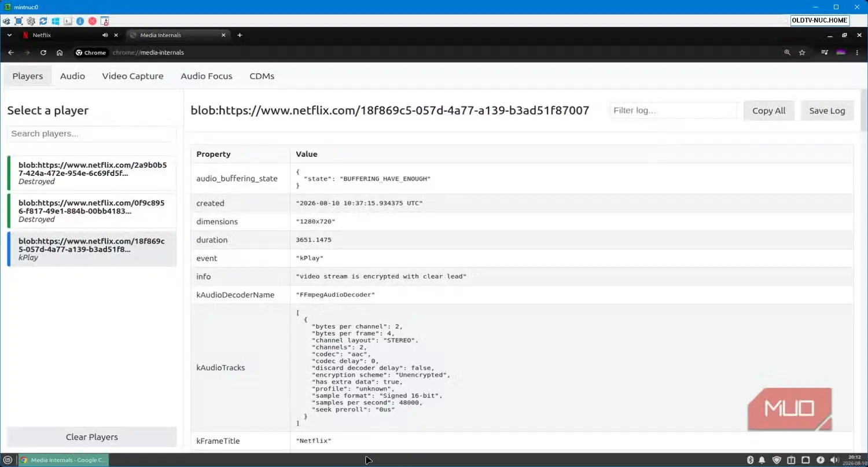Click the kFrameTitle property cell

[240, 441]
